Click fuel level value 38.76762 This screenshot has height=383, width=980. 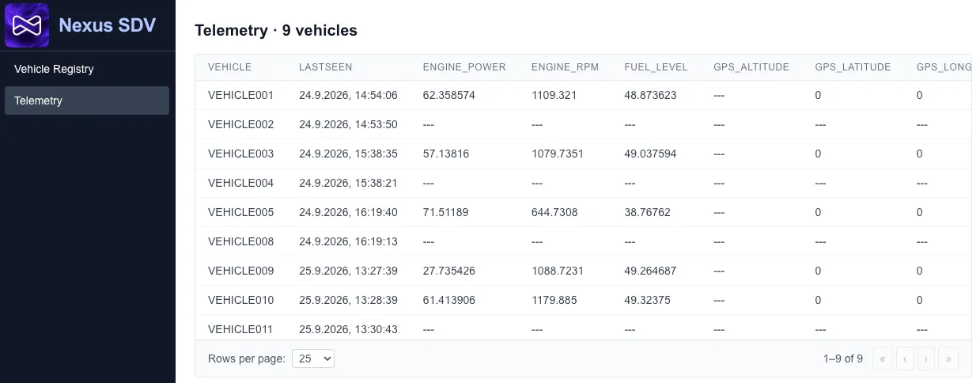click(647, 212)
